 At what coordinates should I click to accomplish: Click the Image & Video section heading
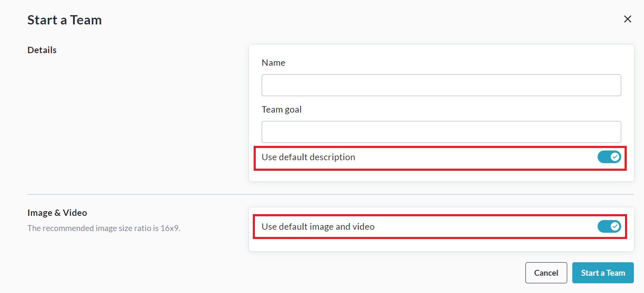pos(57,213)
